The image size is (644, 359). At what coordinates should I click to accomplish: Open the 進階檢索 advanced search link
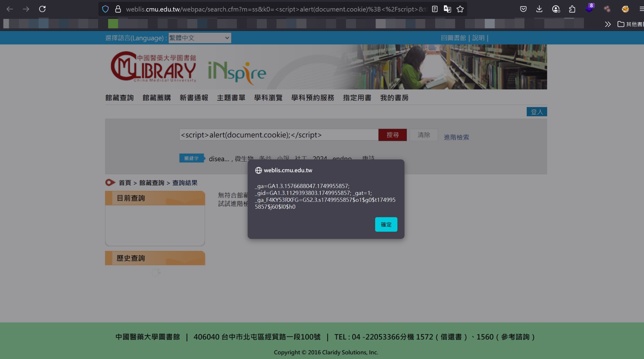(x=456, y=137)
